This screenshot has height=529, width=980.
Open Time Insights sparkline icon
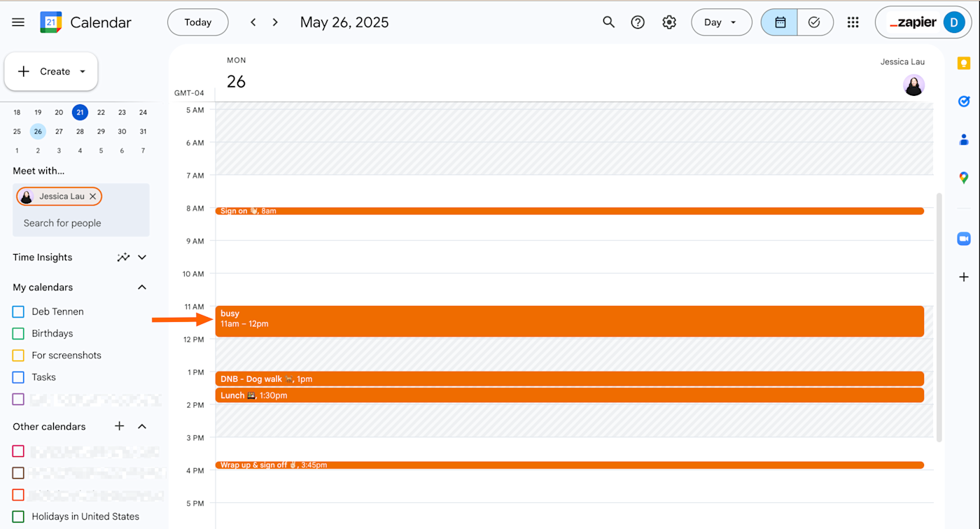point(123,258)
